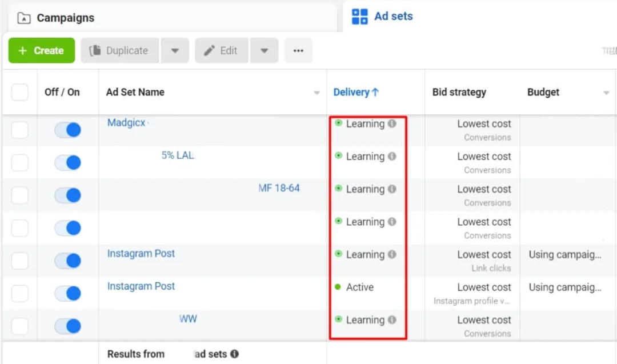Image resolution: width=617 pixels, height=364 pixels.
Task: Turn off the WW ad set toggle
Action: 67,326
